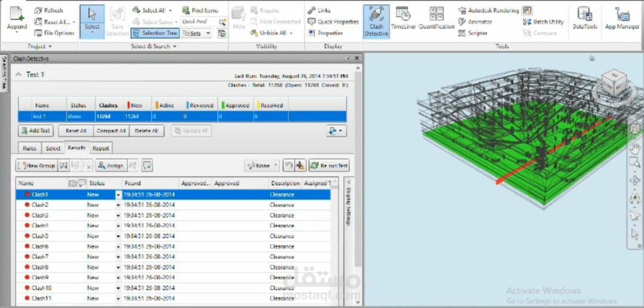
Task: Click the Clash Detective panel vertical scrollbar
Action: [x=358, y=168]
